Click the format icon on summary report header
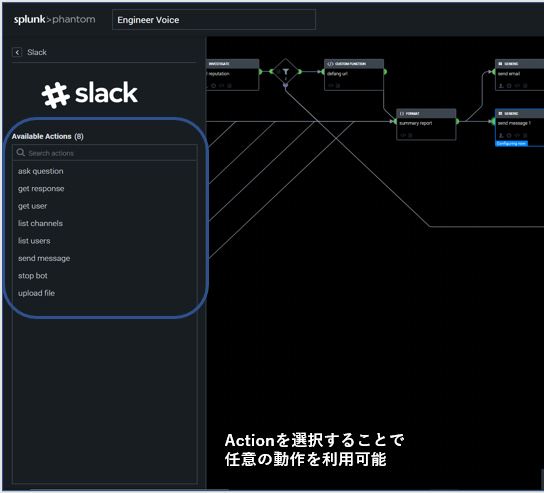Screen dimensions: 544x493 pos(402,113)
